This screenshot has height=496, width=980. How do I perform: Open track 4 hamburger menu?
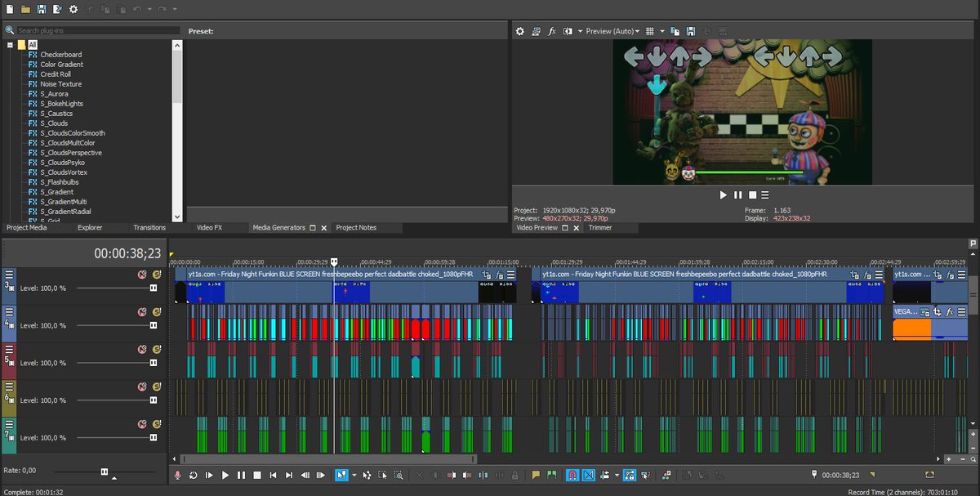10,312
